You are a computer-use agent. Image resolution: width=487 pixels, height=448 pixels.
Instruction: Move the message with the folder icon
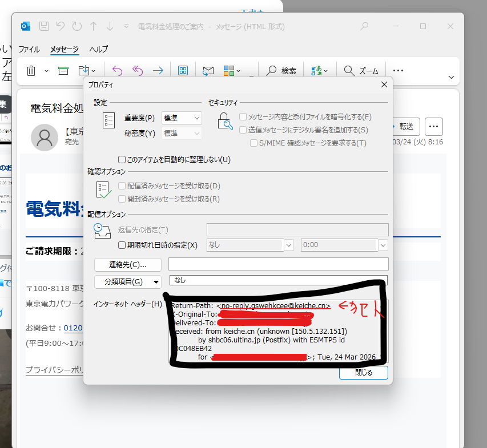[84, 70]
